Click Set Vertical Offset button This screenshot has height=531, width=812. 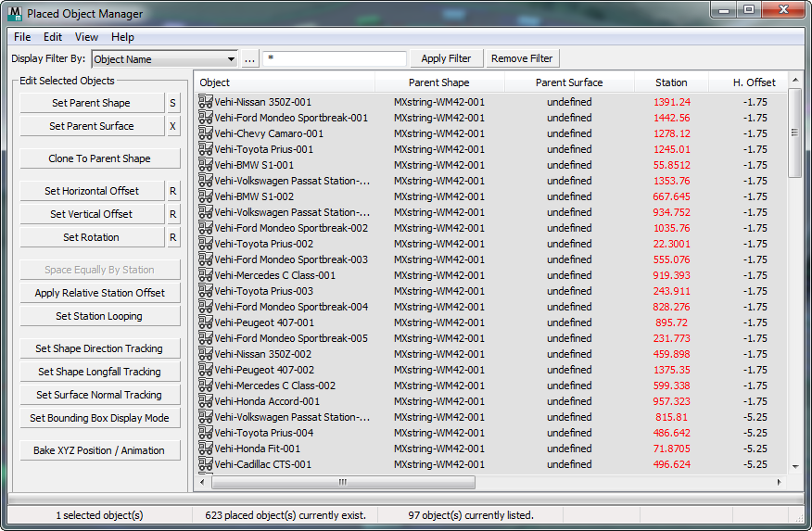click(x=92, y=214)
